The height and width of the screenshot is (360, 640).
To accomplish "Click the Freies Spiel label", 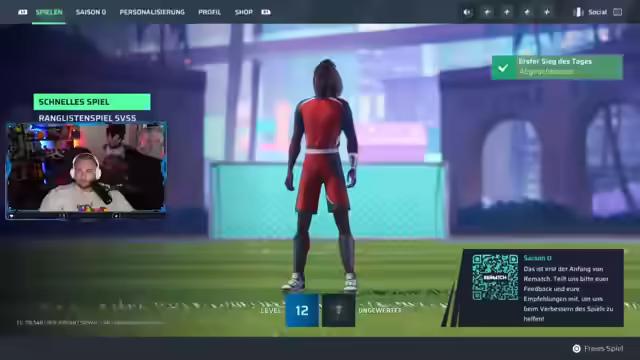I will pos(604,348).
